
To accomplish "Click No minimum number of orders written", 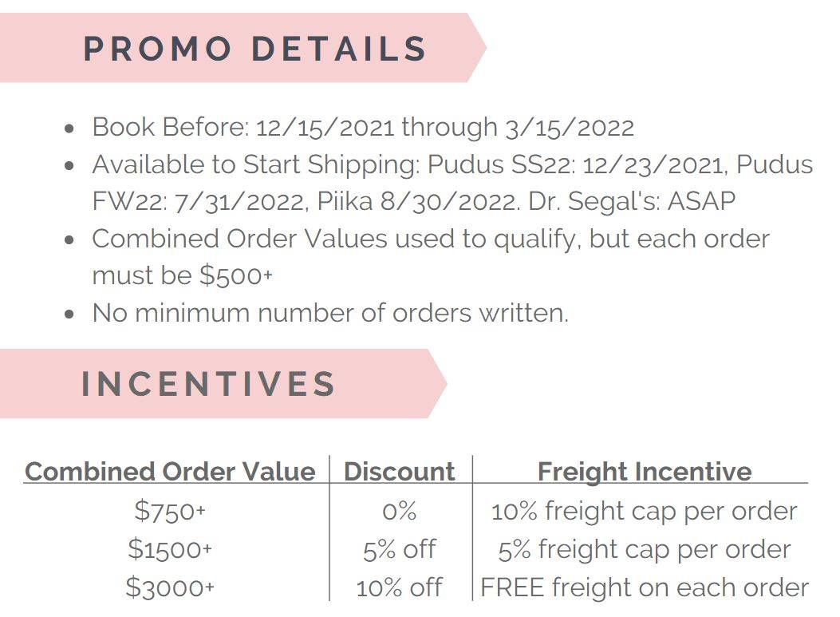I will point(330,313).
